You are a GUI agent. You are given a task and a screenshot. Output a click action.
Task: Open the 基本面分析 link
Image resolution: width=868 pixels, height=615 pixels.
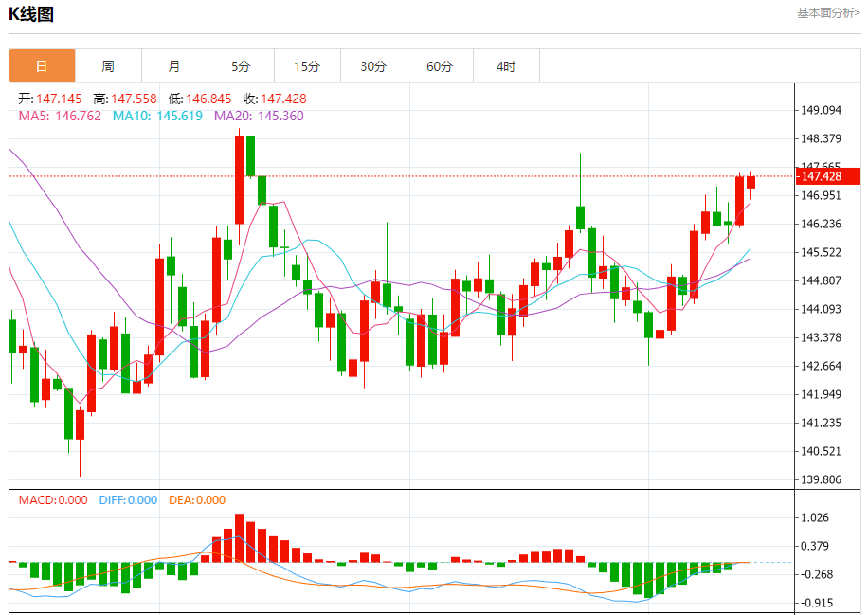[x=828, y=12]
